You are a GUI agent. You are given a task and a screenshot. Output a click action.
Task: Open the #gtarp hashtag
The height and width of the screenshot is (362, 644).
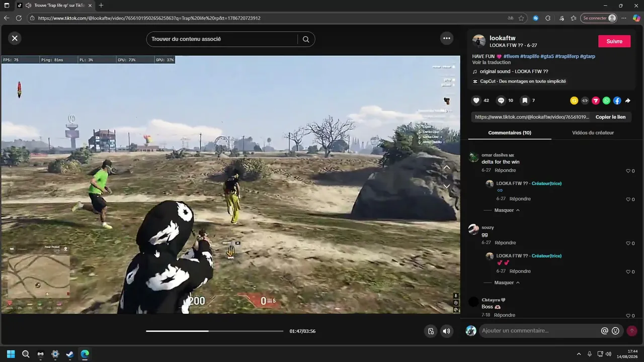tap(588, 56)
